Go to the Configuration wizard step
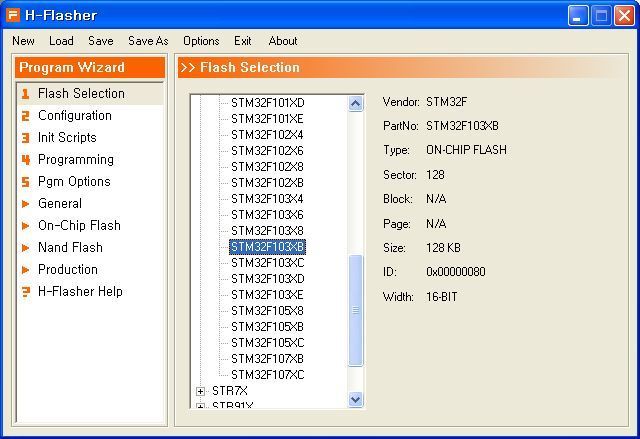 pos(75,115)
